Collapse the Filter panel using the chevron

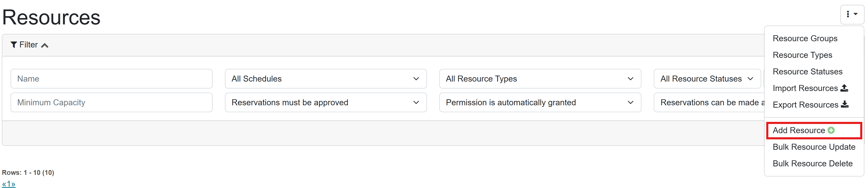pos(45,45)
